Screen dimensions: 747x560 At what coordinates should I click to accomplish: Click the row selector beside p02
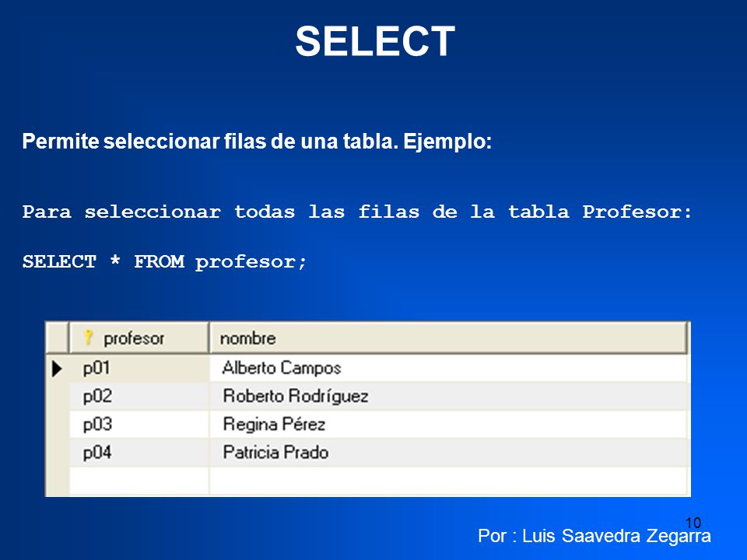pos(58,396)
